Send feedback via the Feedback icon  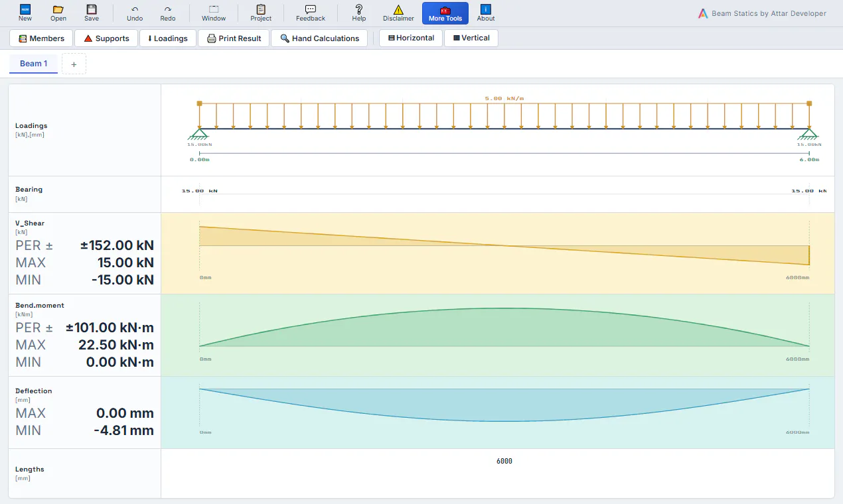pos(311,10)
